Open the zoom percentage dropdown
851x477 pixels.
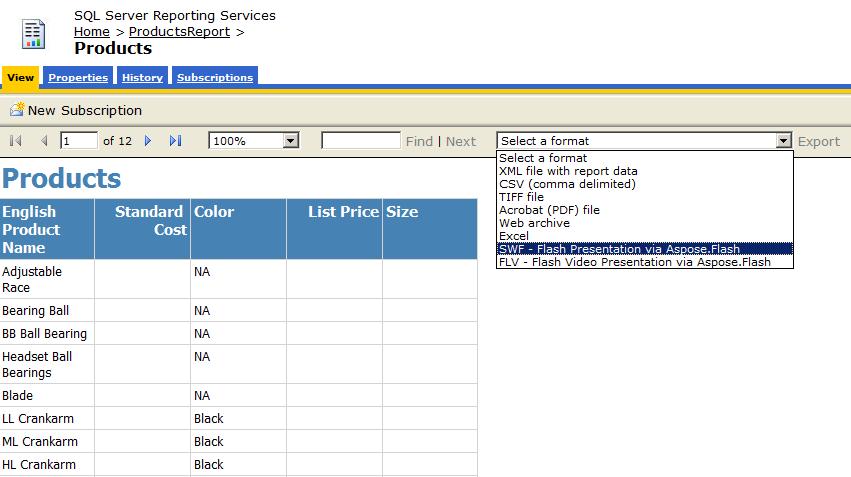(x=291, y=141)
